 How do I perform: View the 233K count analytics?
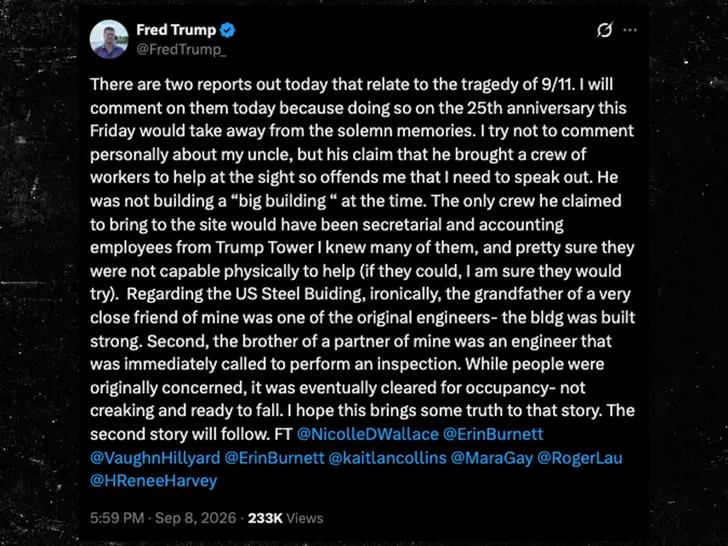265,518
